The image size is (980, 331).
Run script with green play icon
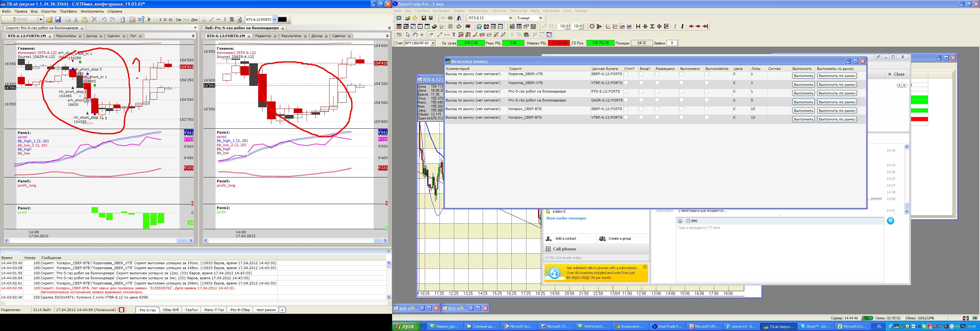pos(149,19)
